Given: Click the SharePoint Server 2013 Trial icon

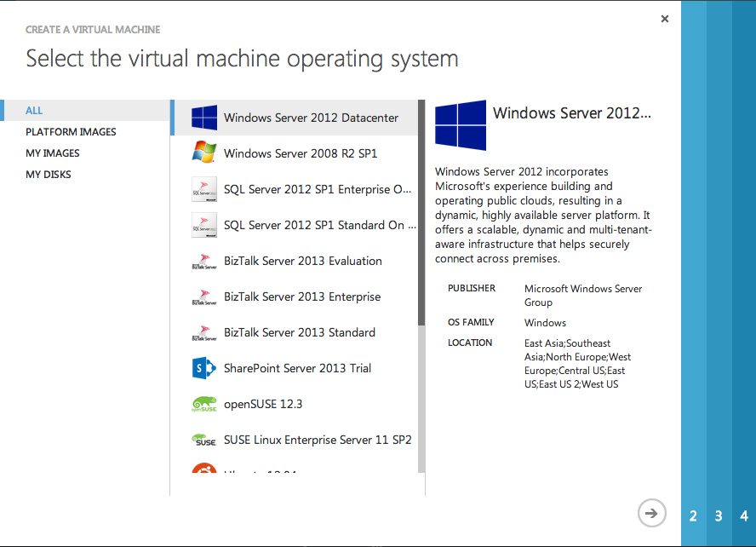Looking at the screenshot, I should point(204,368).
